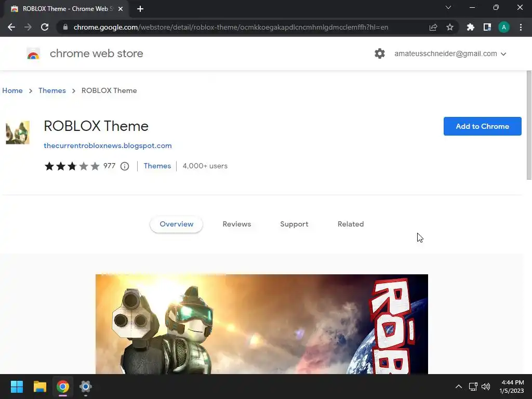Click Add to Chrome button
The height and width of the screenshot is (399, 532).
482,126
